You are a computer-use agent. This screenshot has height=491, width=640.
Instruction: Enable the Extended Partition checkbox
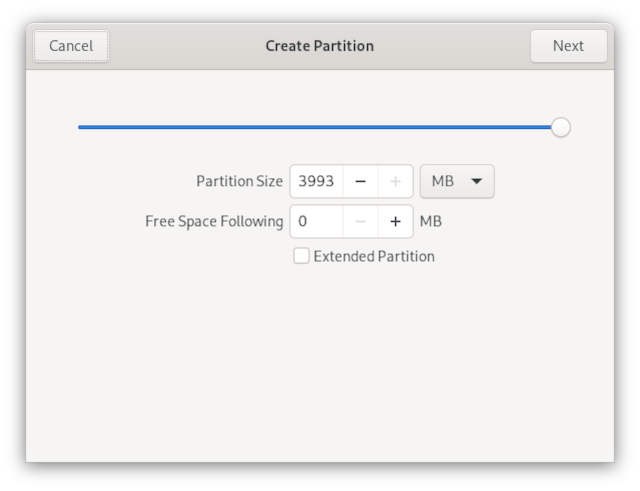point(301,256)
